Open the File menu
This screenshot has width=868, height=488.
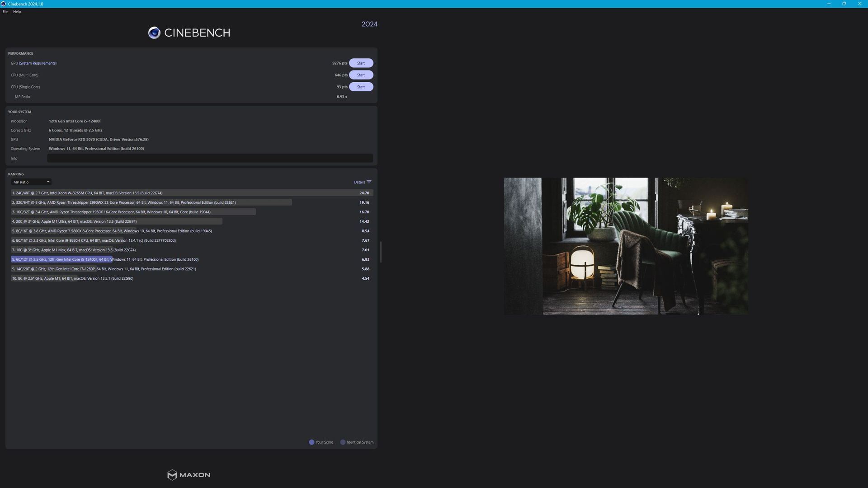[5, 12]
